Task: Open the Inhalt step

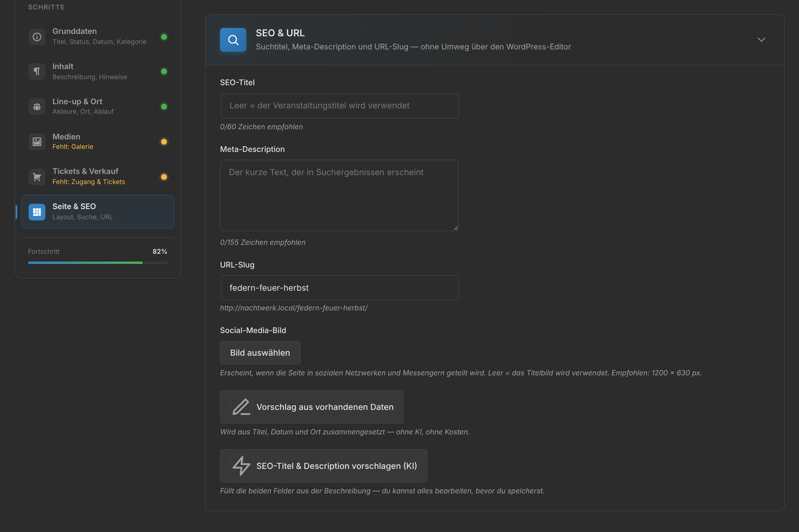Action: 98,71
